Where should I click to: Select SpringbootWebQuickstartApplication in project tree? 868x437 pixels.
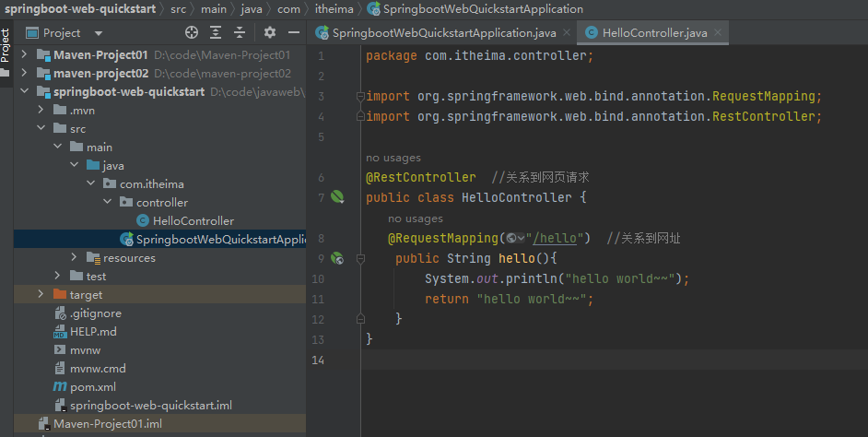pyautogui.click(x=221, y=240)
